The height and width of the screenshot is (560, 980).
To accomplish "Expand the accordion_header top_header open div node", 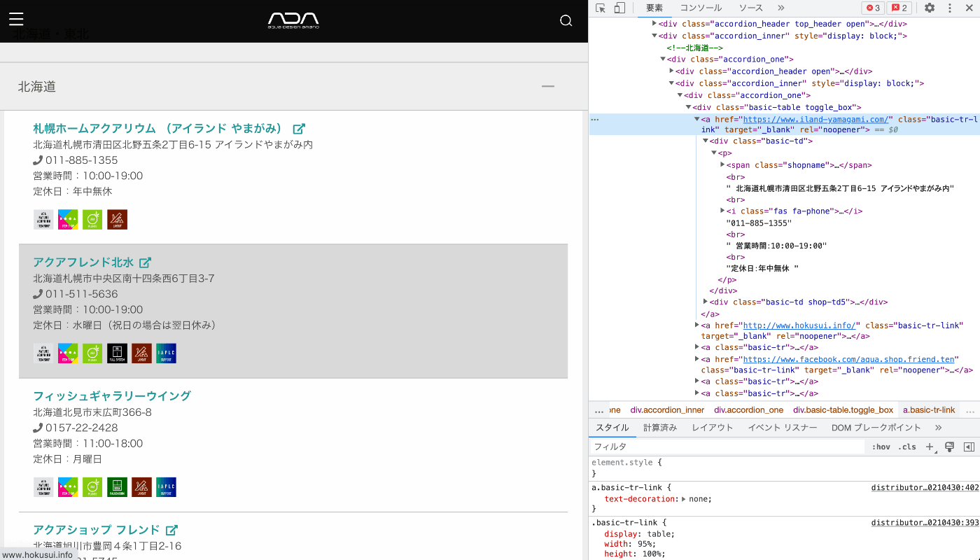I will point(654,24).
